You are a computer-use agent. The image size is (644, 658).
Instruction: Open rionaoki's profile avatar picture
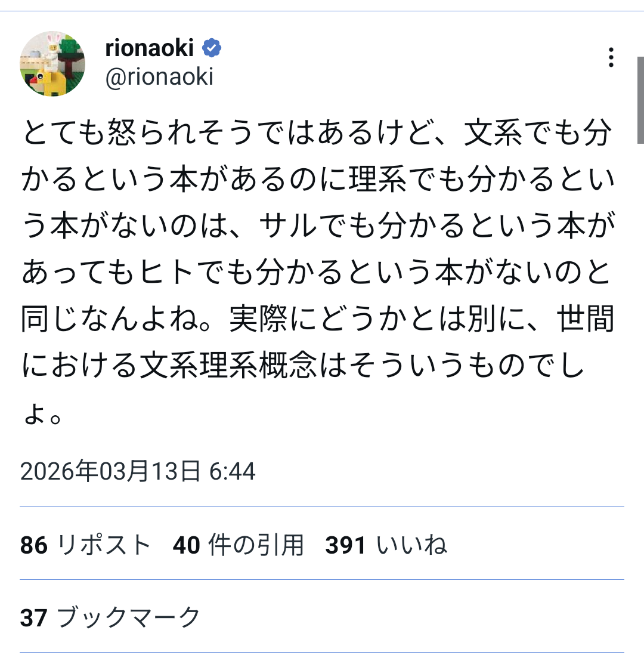pyautogui.click(x=53, y=64)
